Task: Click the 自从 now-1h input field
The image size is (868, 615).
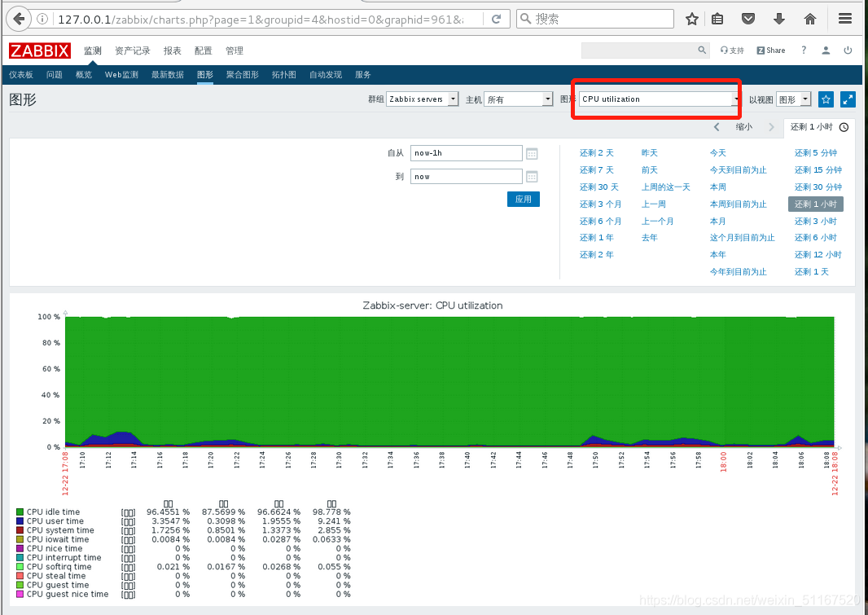Action: (x=466, y=153)
